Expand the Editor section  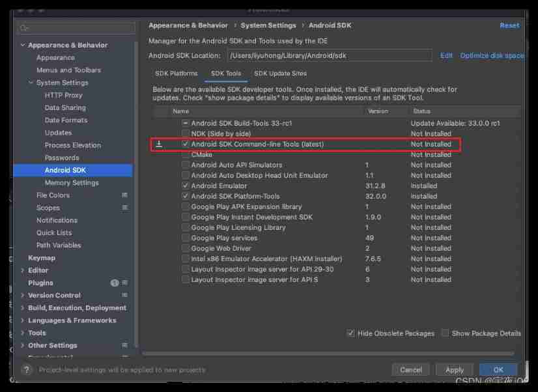coord(23,270)
